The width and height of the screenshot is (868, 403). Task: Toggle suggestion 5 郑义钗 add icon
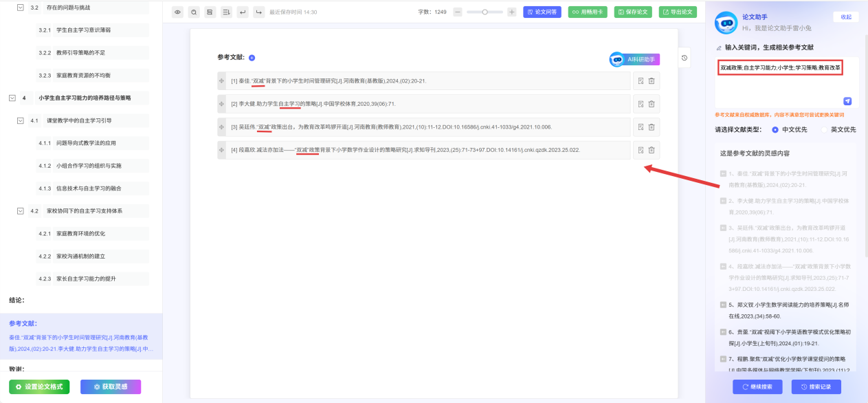(x=723, y=304)
